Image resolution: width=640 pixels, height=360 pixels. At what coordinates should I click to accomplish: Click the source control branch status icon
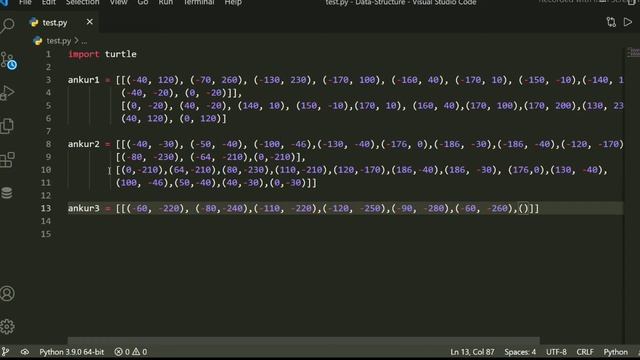pyautogui.click(x=5, y=352)
